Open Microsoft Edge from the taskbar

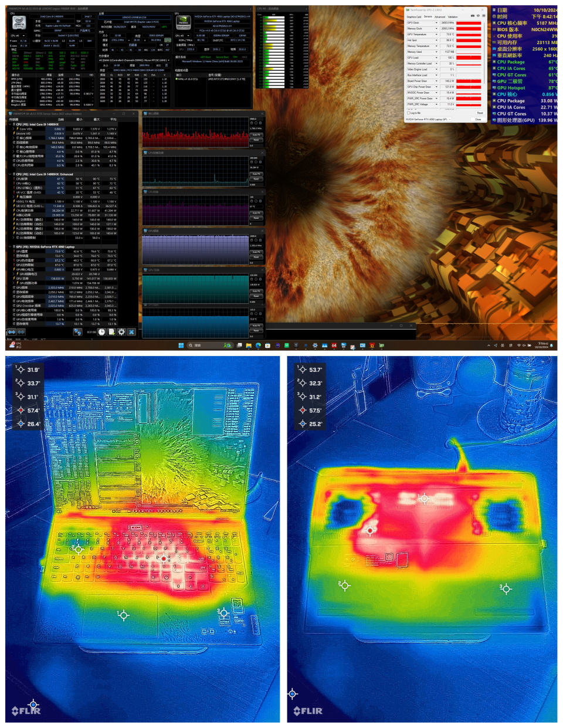tap(258, 346)
